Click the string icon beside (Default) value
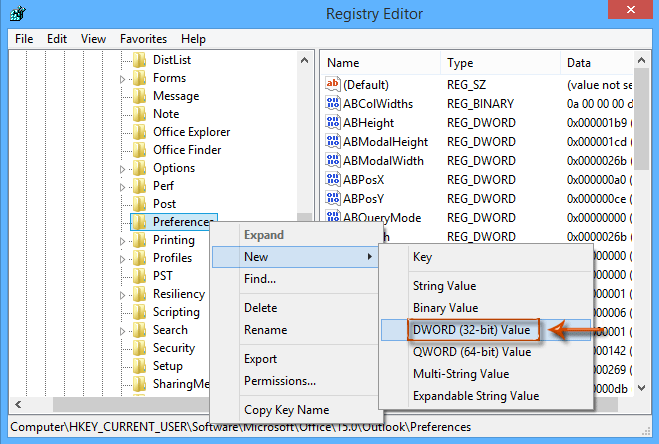The image size is (659, 444). (333, 85)
